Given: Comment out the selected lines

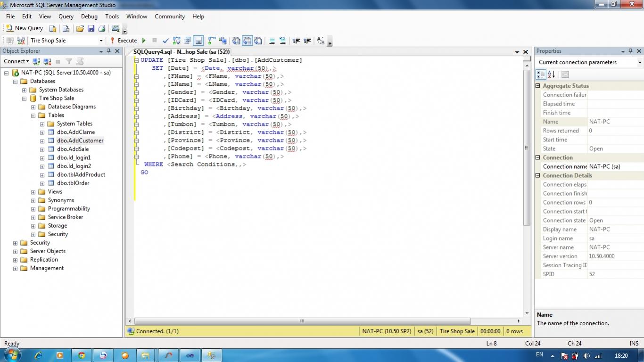Looking at the screenshot, I should (x=272, y=41).
